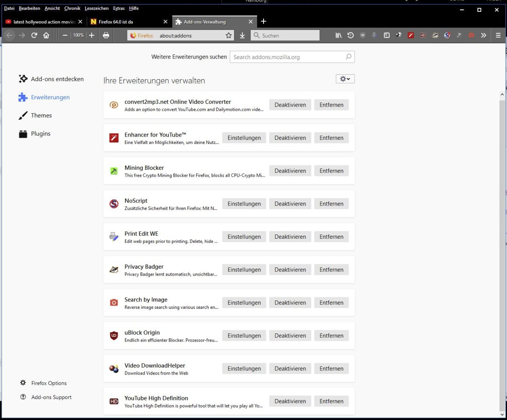Deactivate Search by Image extension

click(x=290, y=303)
